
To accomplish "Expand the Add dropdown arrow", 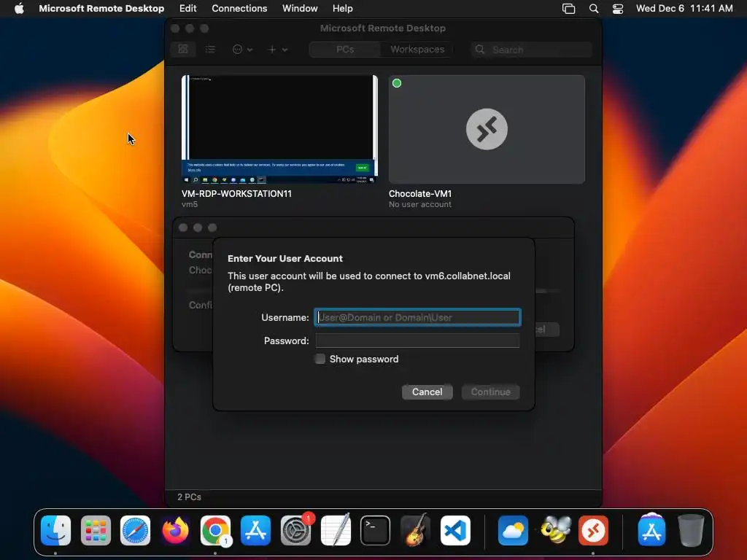I will [285, 50].
